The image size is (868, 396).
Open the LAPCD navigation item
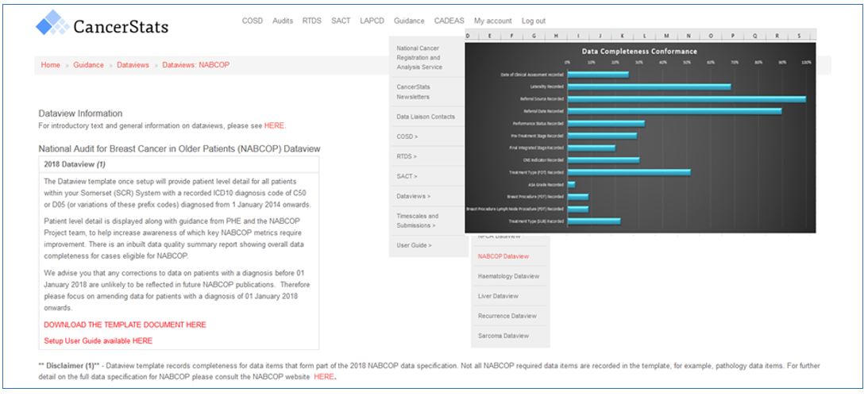pos(372,21)
